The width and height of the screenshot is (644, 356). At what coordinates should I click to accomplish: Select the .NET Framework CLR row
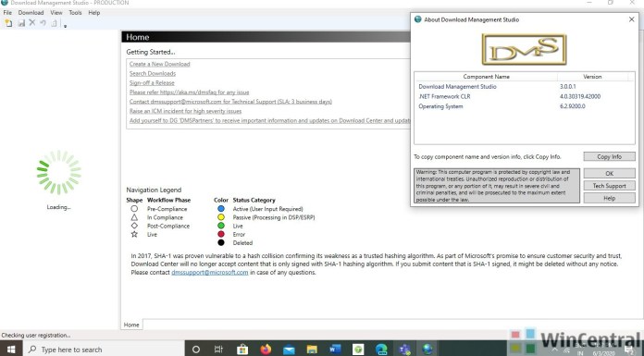click(524, 96)
